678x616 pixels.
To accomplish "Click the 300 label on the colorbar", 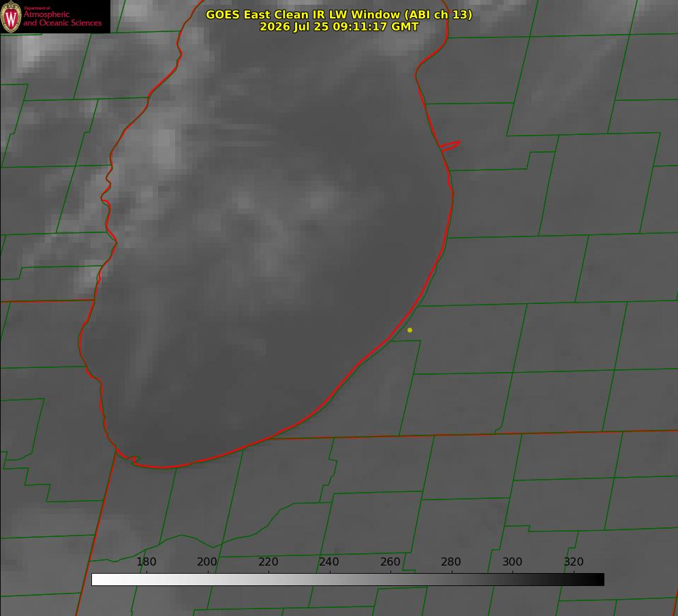I will (512, 561).
